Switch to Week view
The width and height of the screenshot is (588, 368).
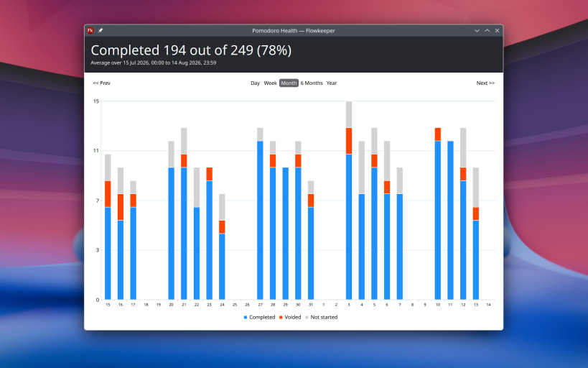tap(270, 83)
